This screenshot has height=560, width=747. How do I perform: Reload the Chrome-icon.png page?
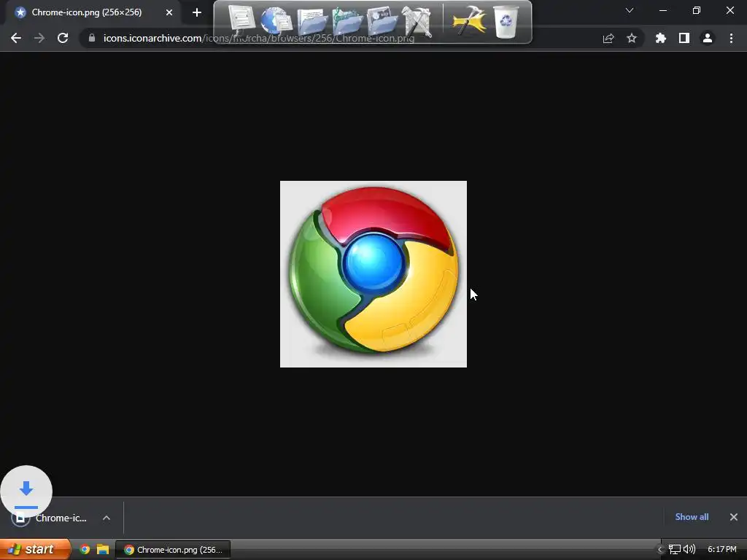click(x=63, y=38)
